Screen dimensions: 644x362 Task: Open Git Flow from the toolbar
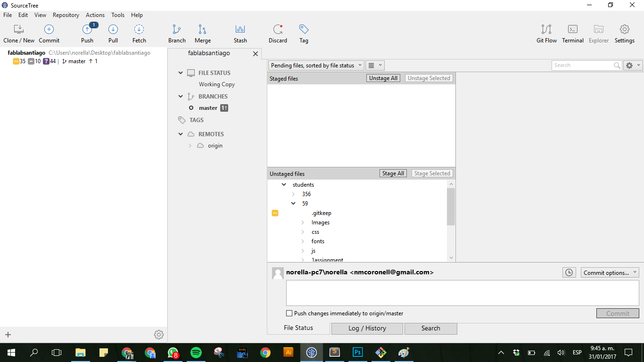coord(546,30)
